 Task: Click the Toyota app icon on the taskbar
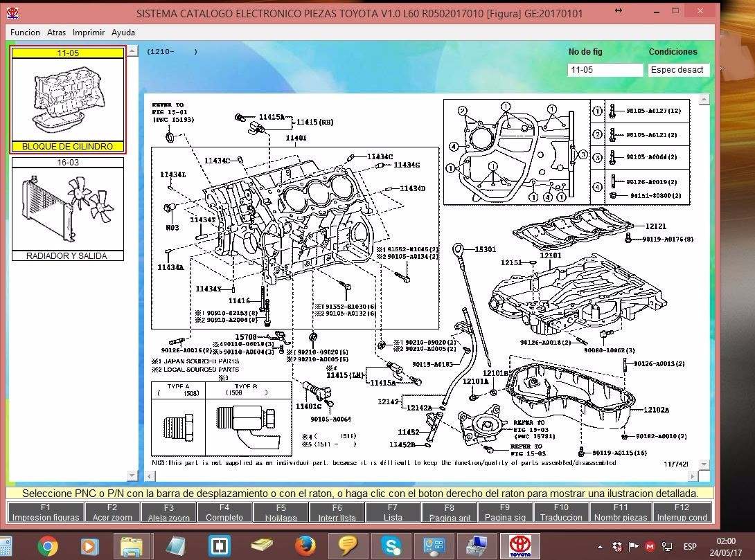520,546
